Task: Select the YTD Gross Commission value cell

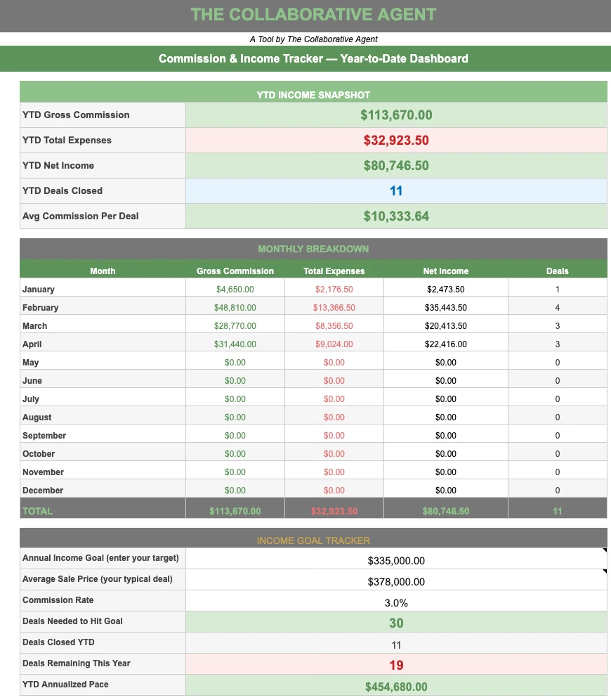Action: tap(396, 115)
